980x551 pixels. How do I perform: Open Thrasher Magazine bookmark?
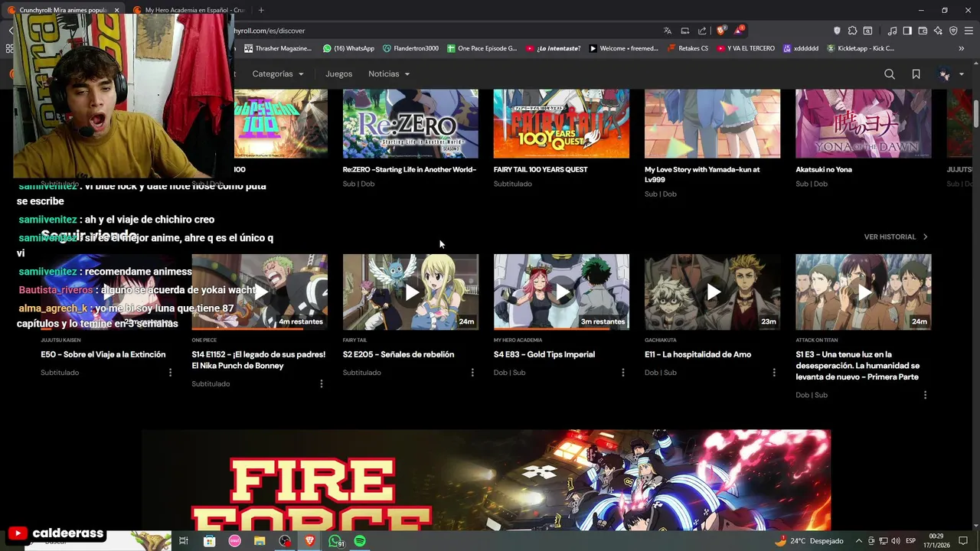tap(278, 48)
